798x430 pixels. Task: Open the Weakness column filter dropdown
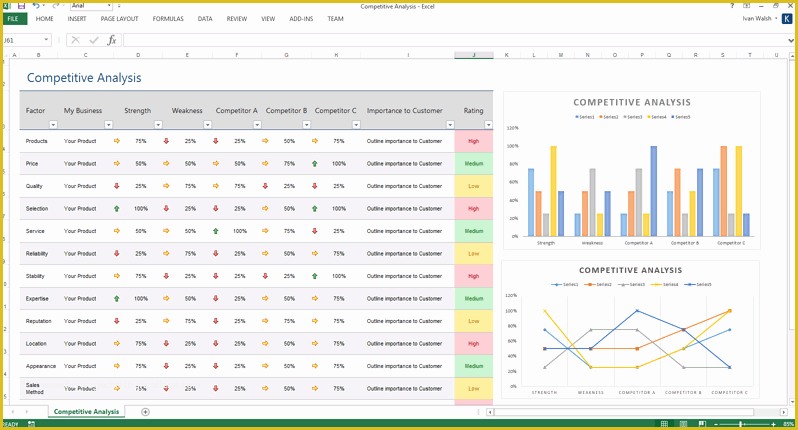pyautogui.click(x=208, y=125)
